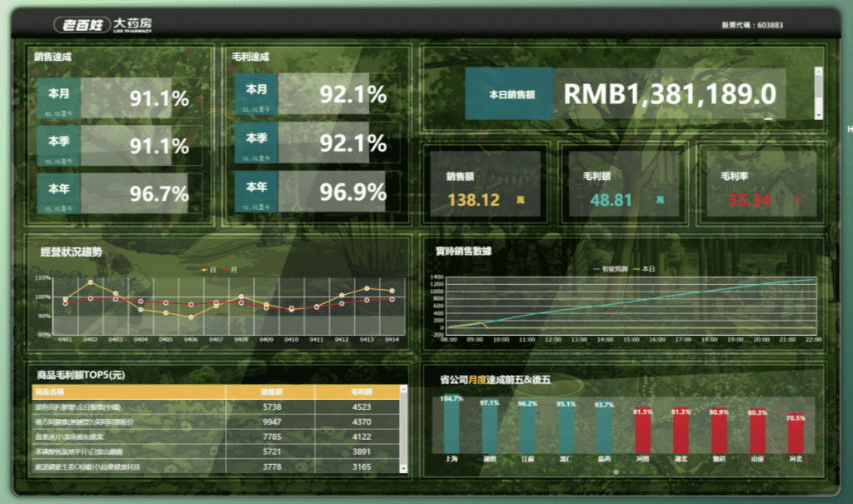Click gross profit value 4523 in table
The width and height of the screenshot is (853, 504).
[362, 407]
